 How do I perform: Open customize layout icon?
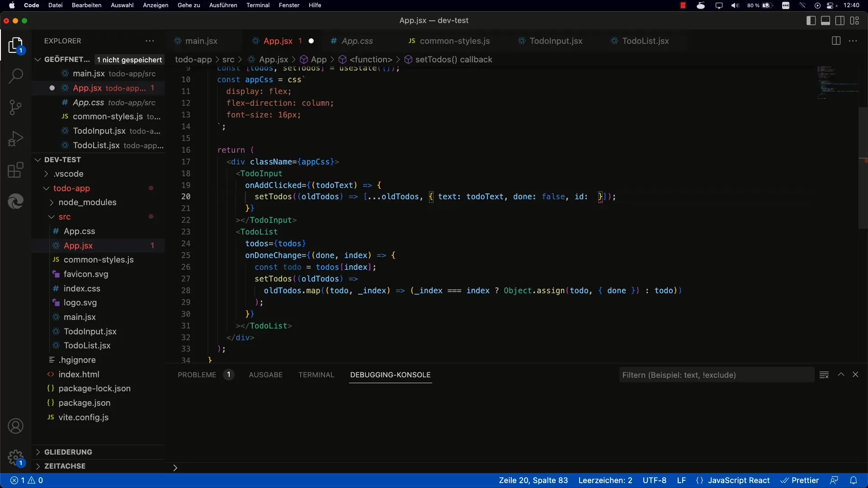(854, 20)
